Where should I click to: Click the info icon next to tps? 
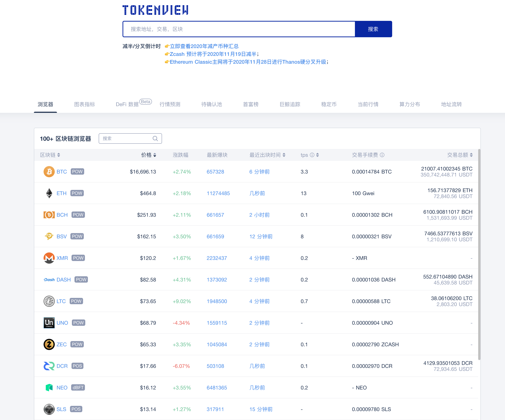pyautogui.click(x=312, y=155)
